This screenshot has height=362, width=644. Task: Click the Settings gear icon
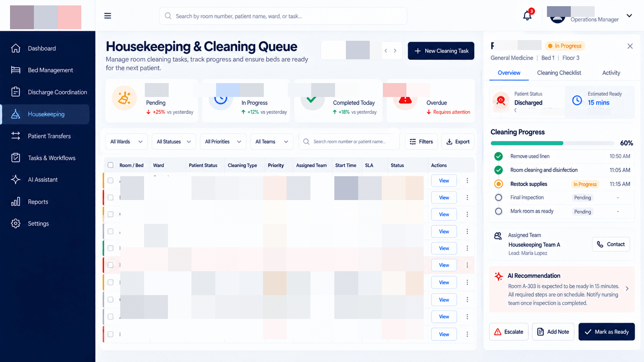pos(16,224)
